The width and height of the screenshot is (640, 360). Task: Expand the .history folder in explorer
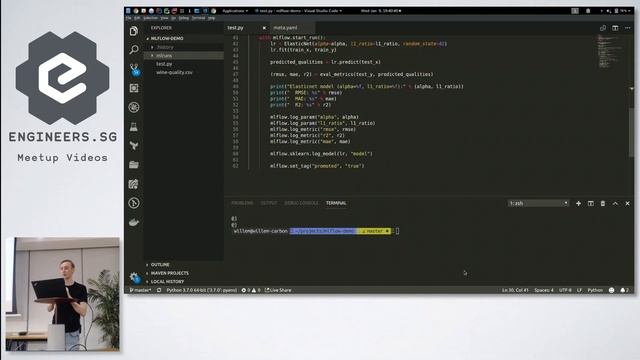pos(184,47)
